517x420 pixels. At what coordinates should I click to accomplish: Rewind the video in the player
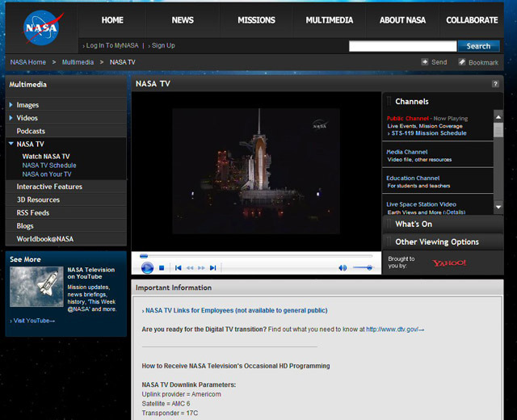pos(190,267)
